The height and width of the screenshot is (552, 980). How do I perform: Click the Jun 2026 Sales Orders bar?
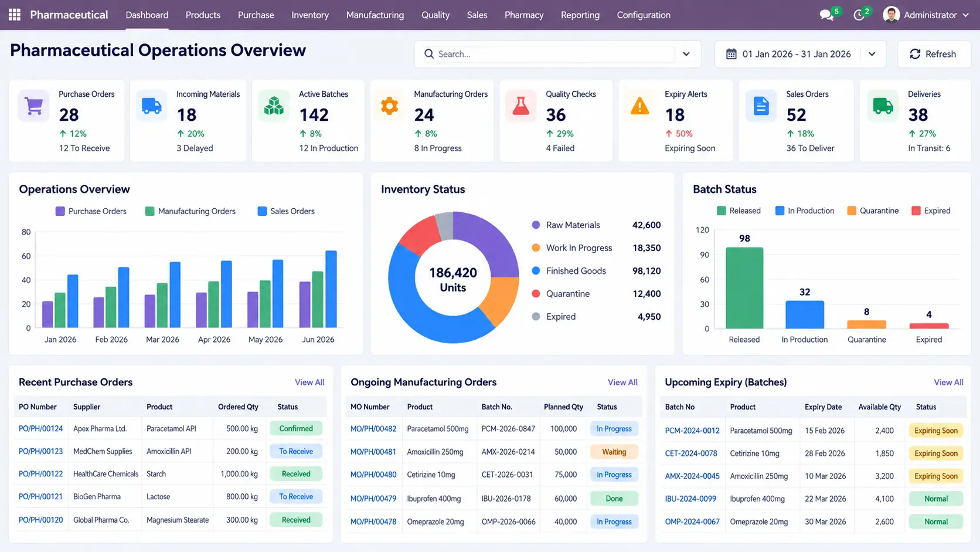click(331, 289)
